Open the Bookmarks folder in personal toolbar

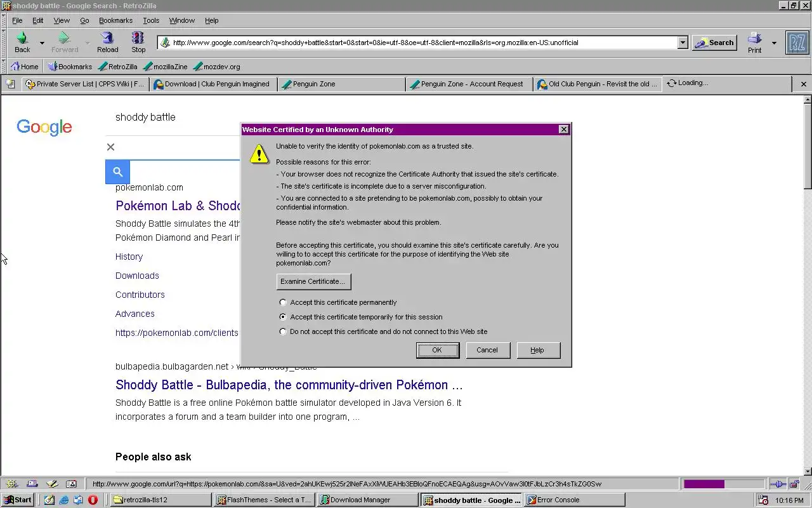pos(70,66)
